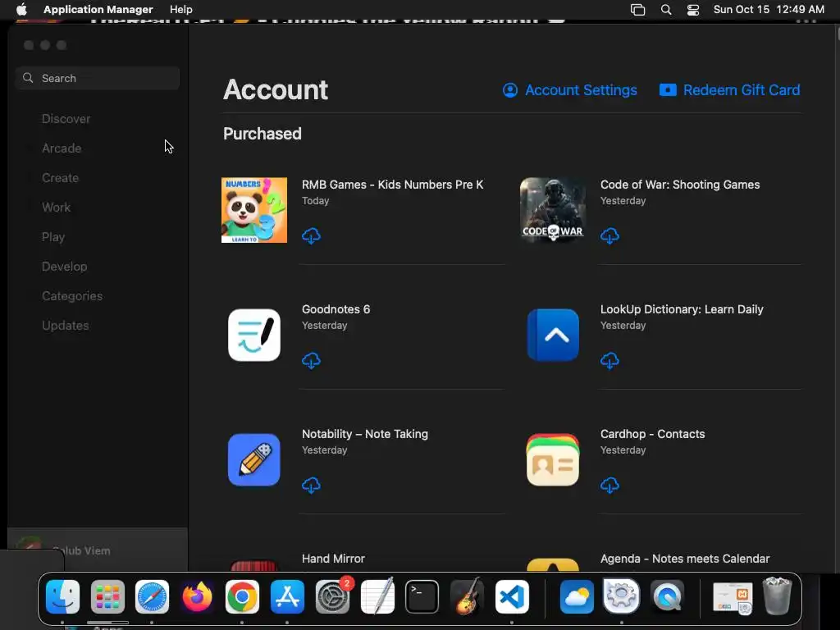Open Control Center in menu bar
840x630 pixels.
pyautogui.click(x=693, y=10)
